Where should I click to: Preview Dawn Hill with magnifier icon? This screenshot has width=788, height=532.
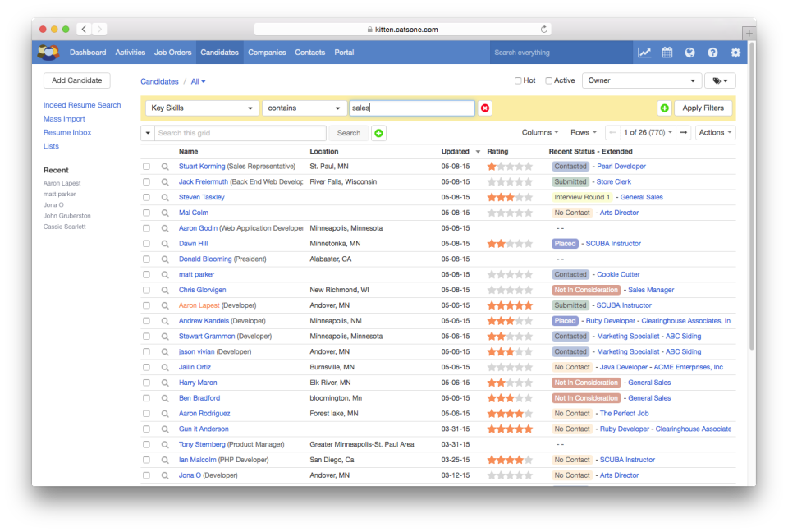[x=165, y=244]
